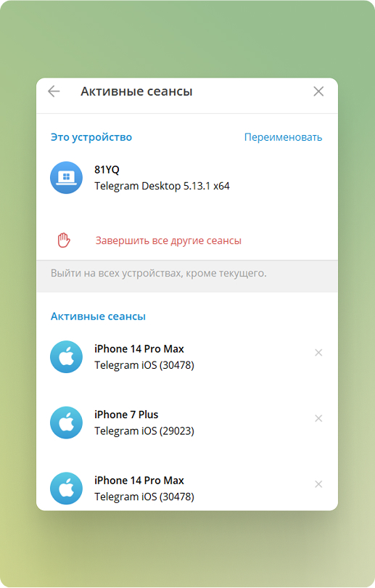
Task: Click the Выйти на всех устройствах hint
Action: pos(158,273)
